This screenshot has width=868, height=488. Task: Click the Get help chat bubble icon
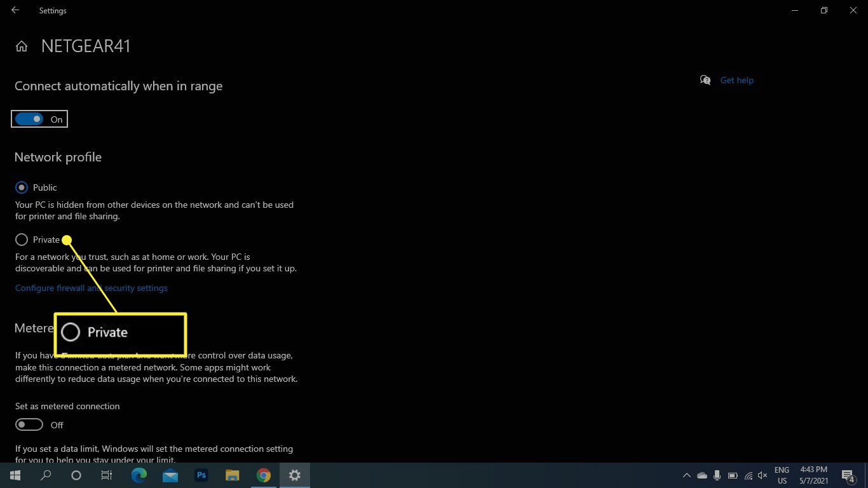(705, 80)
